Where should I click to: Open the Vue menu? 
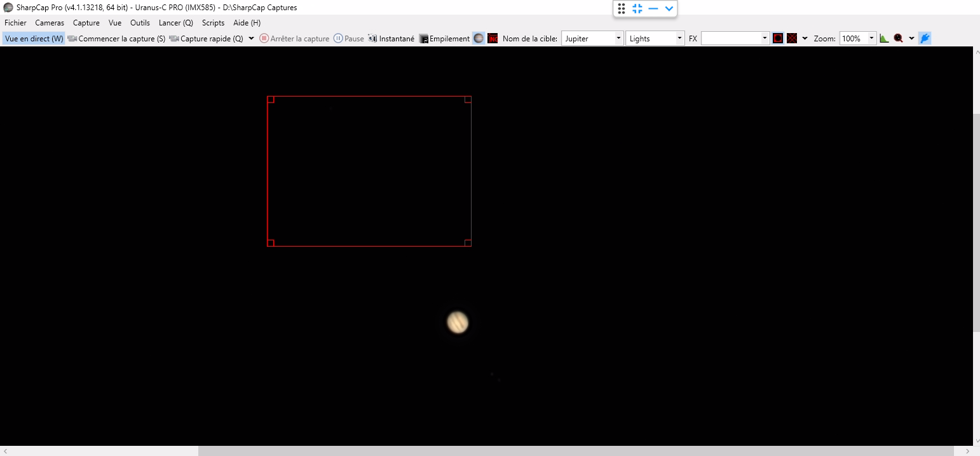(115, 22)
